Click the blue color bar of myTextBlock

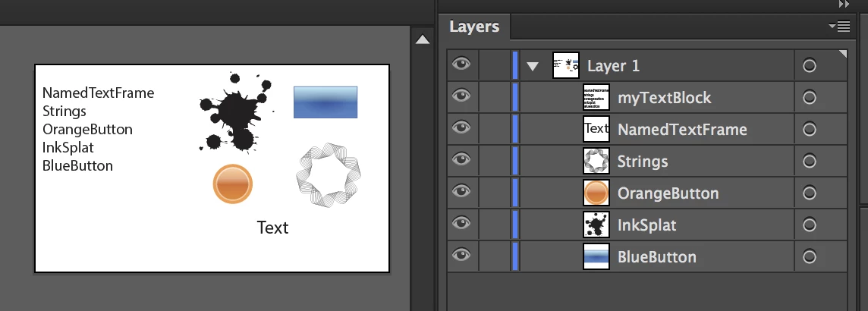pyautogui.click(x=515, y=98)
